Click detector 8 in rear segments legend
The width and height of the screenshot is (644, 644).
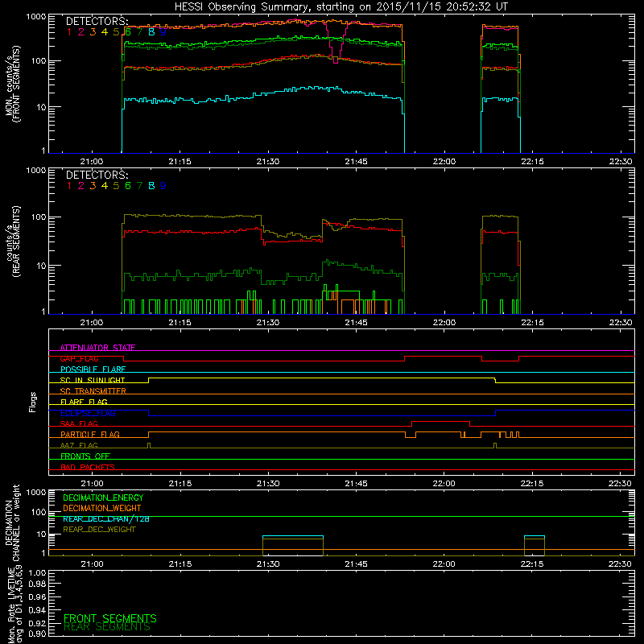pyautogui.click(x=151, y=186)
